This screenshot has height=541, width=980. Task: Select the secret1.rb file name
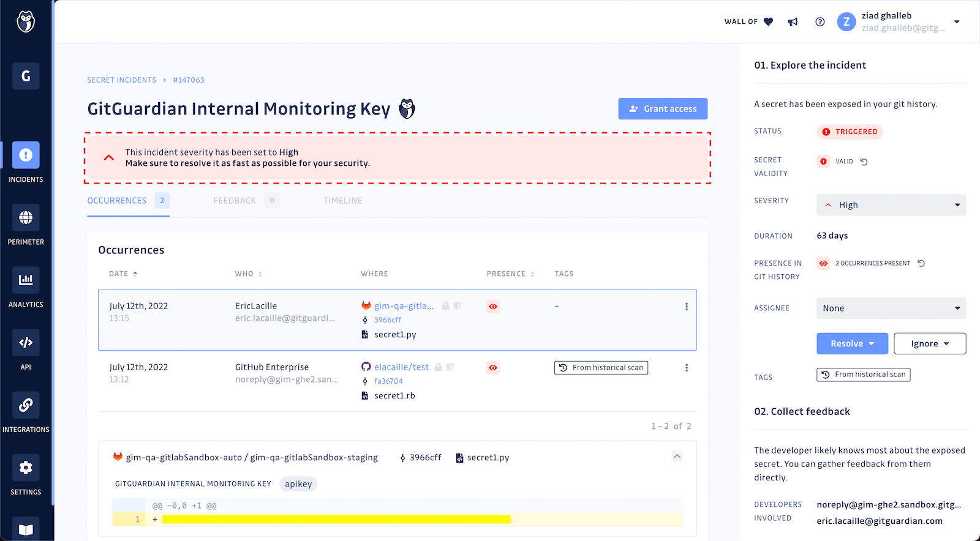click(x=394, y=396)
